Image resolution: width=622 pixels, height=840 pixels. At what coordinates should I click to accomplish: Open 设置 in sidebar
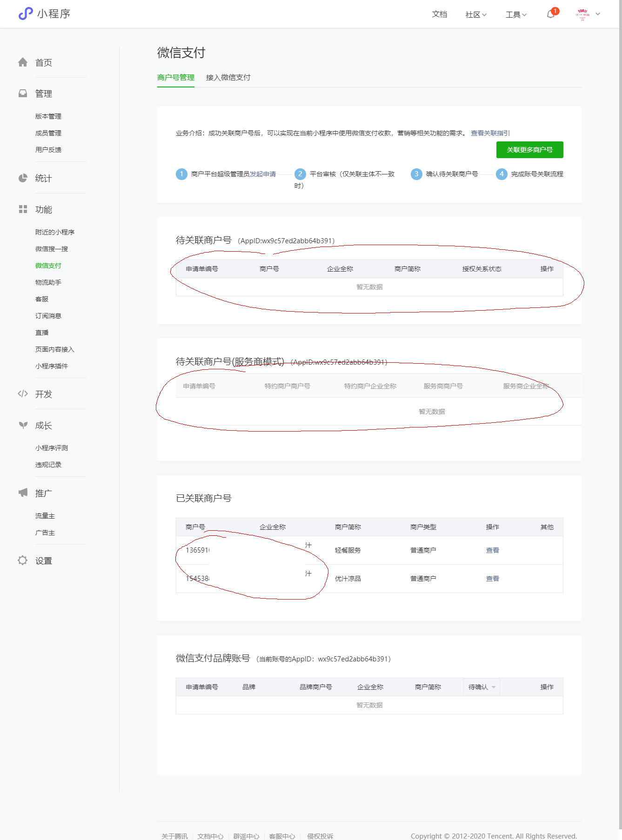coord(44,561)
